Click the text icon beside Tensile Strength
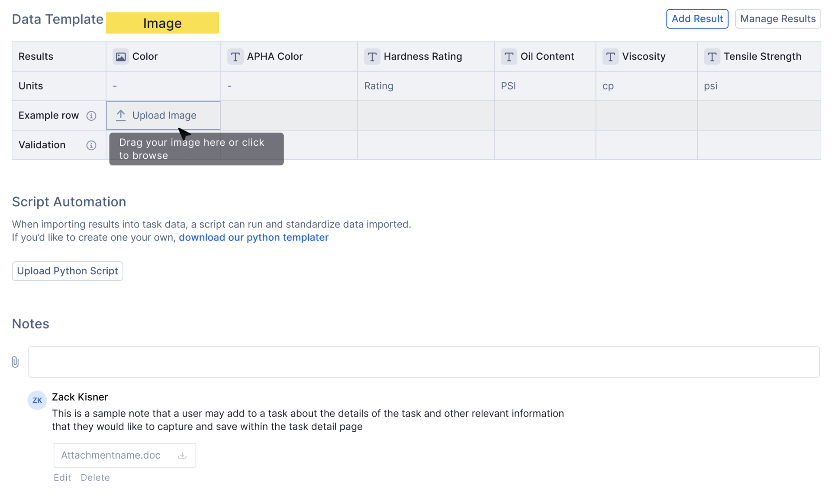831x504 pixels. coord(712,57)
